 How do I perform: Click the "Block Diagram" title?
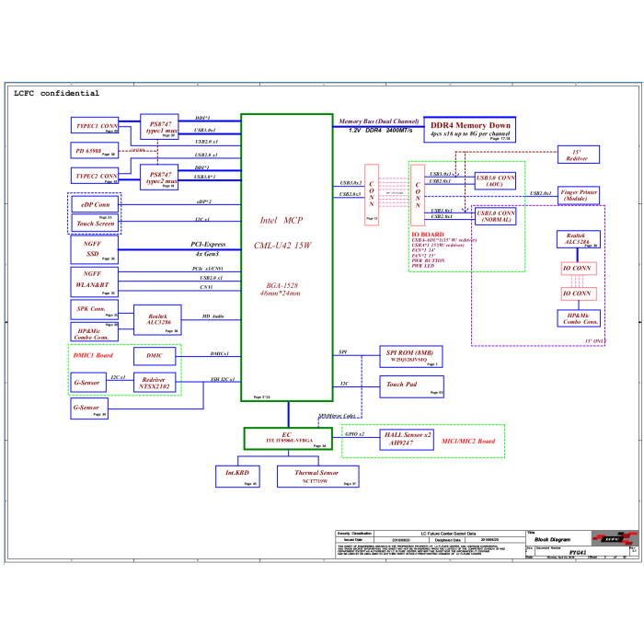552,539
